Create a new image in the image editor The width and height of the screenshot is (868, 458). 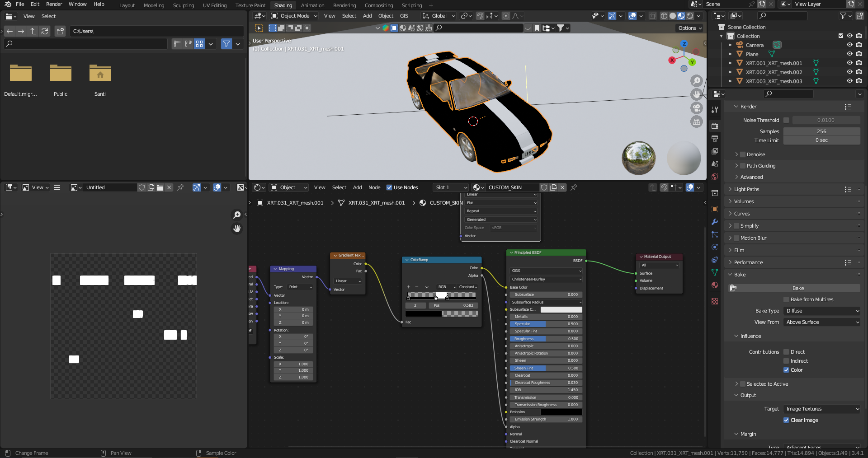[x=151, y=187]
